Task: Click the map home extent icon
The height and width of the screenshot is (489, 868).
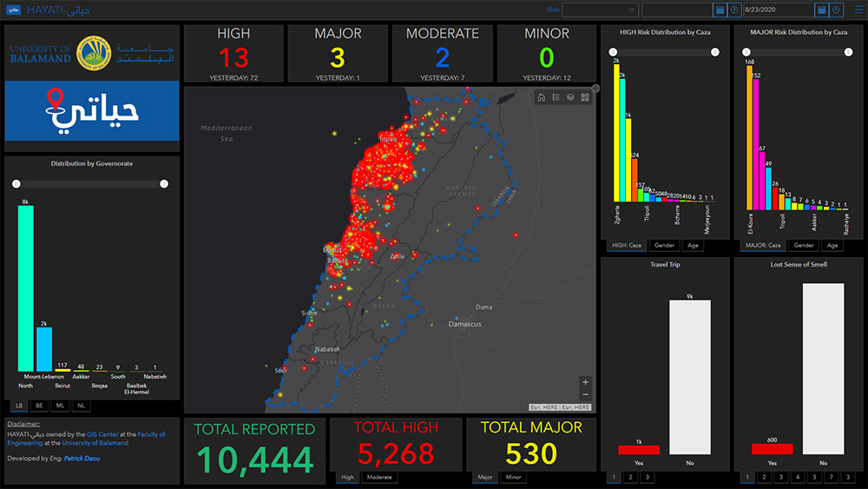Action: pos(542,97)
